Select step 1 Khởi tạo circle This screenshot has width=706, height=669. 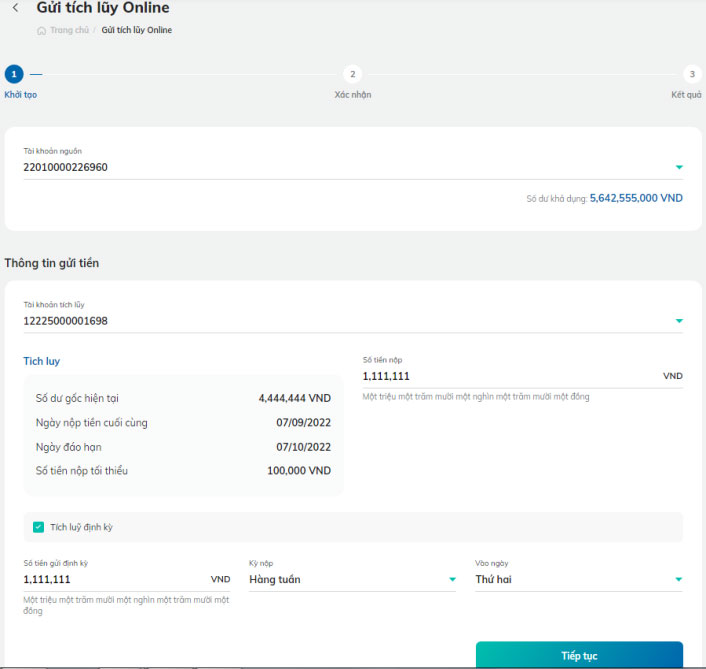point(14,74)
